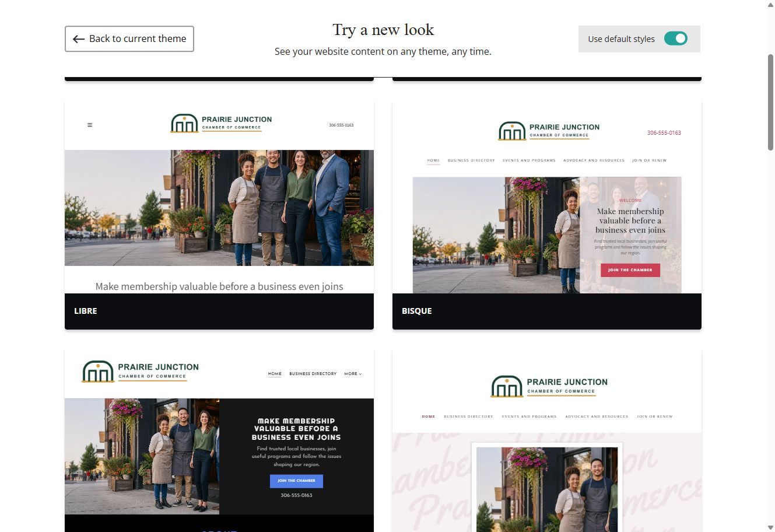Click the scrollbar down arrow
Viewport: 775px width, 532px height.
[770, 527]
